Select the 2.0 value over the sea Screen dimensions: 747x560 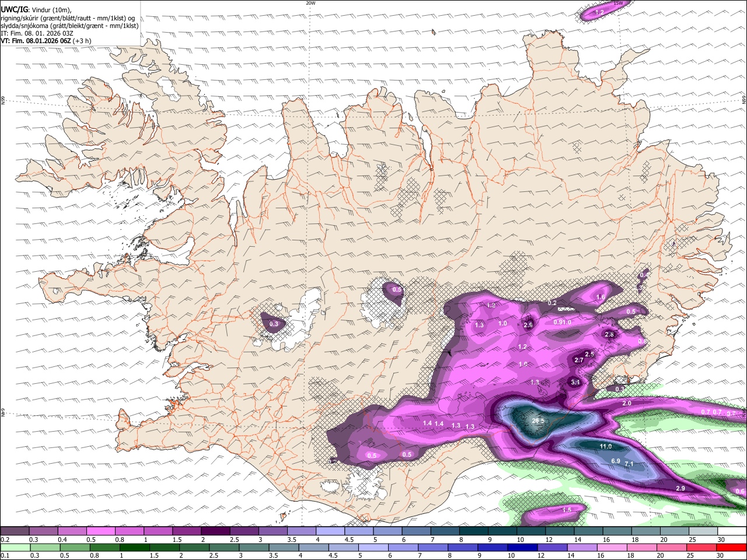tap(627, 403)
